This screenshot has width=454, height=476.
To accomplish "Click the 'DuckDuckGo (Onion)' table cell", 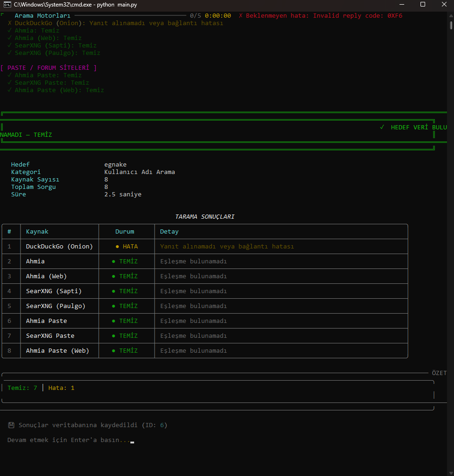I will 59,246.
